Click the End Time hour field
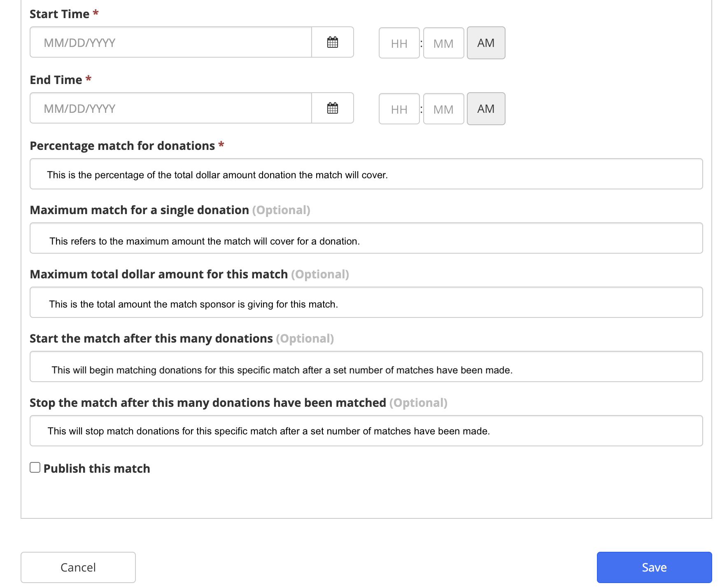 (398, 109)
